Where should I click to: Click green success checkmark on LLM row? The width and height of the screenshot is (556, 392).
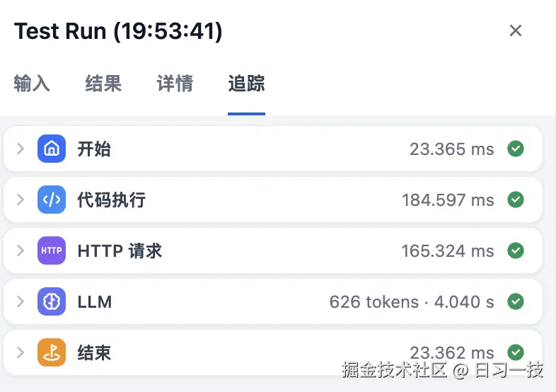coord(516,301)
